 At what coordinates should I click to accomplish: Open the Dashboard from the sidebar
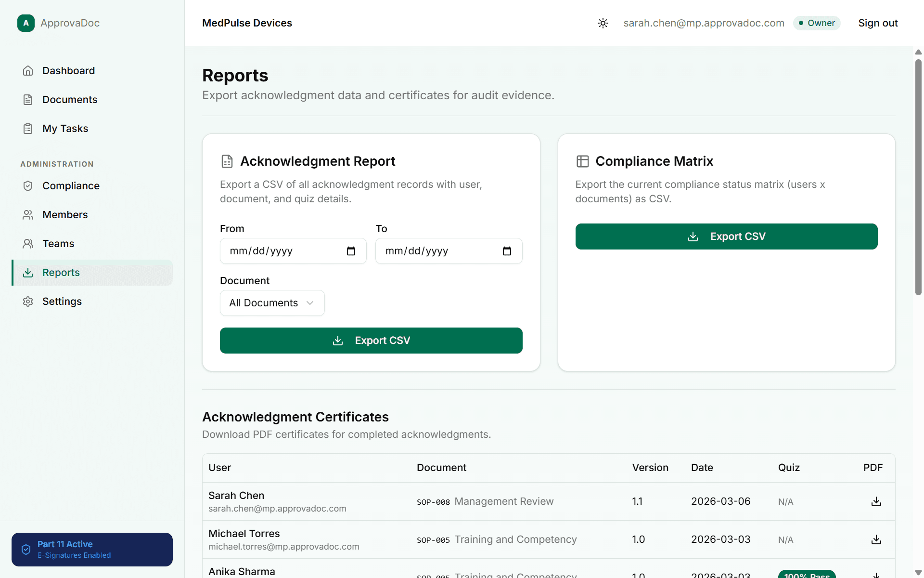(68, 70)
